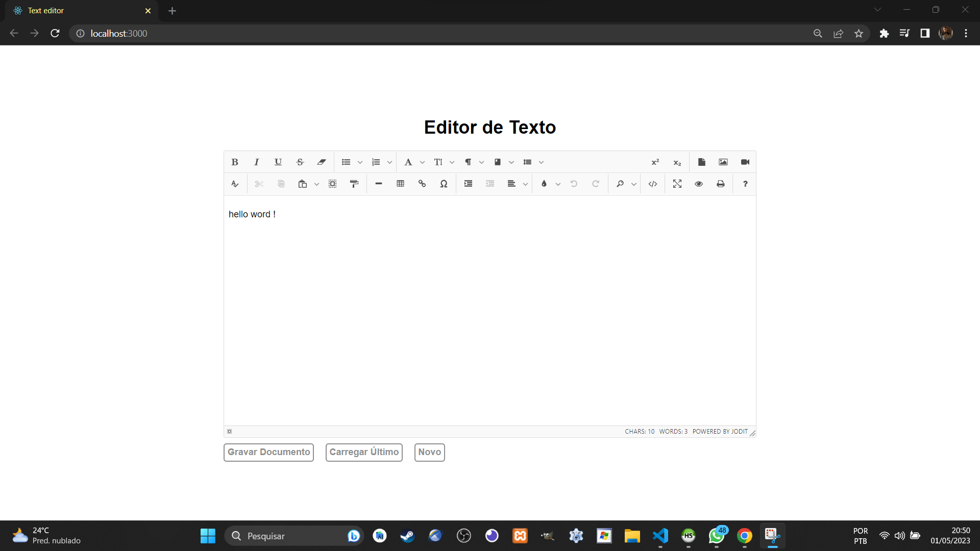The width and height of the screenshot is (980, 551).
Task: Expand the text alignment dropdown arrow
Action: [525, 184]
